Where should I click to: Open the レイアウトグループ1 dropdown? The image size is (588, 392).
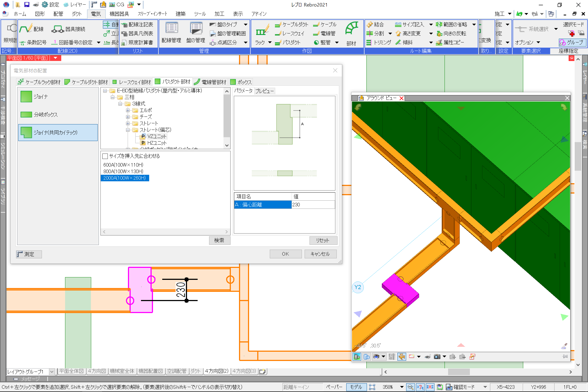point(52,372)
